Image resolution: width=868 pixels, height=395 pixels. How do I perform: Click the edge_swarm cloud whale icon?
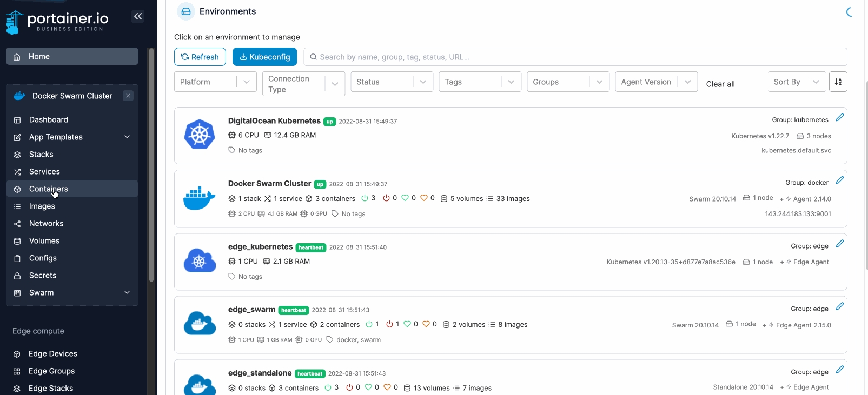(200, 324)
